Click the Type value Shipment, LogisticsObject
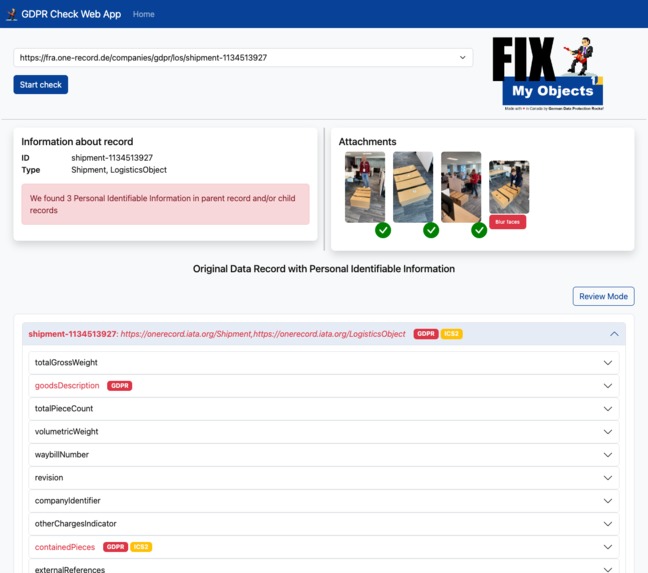Image resolution: width=648 pixels, height=573 pixels. click(119, 170)
